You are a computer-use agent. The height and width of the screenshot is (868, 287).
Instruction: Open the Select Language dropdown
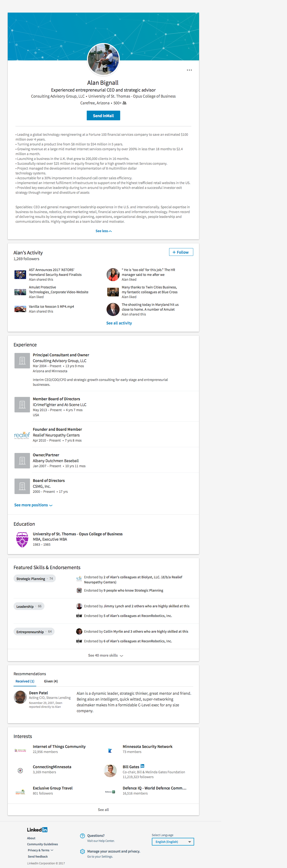point(172,841)
